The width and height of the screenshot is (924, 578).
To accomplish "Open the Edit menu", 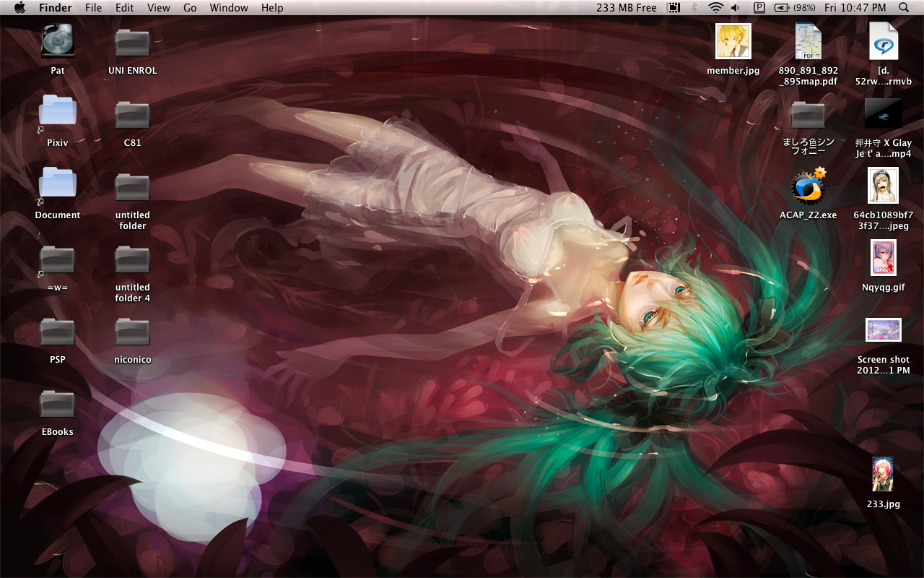I will pos(125,8).
